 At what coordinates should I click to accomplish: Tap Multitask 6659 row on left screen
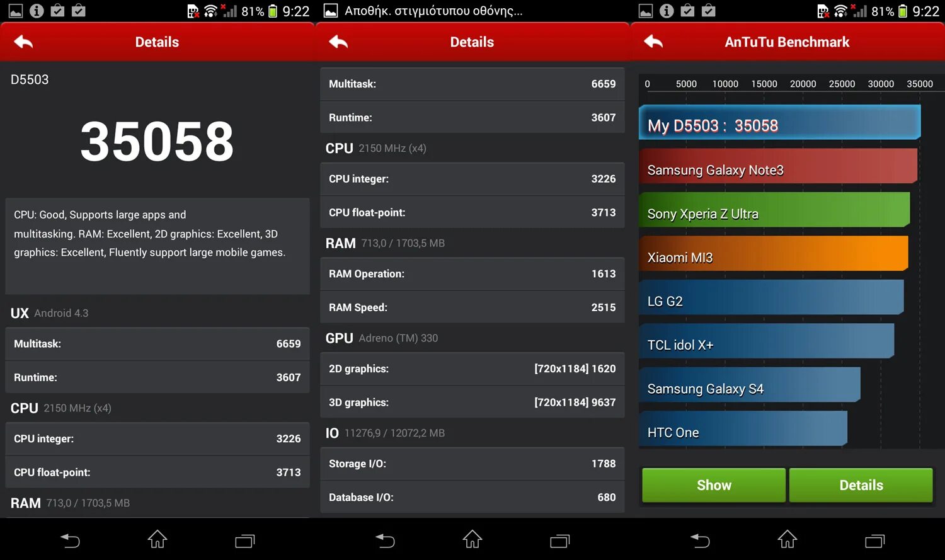click(x=157, y=344)
